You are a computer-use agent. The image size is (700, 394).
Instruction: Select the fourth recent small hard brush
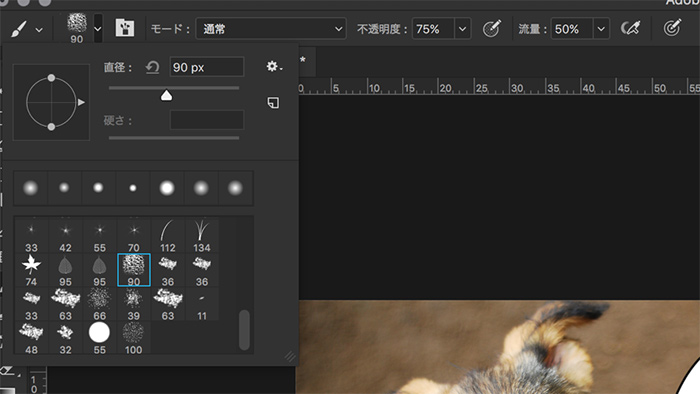click(x=133, y=188)
